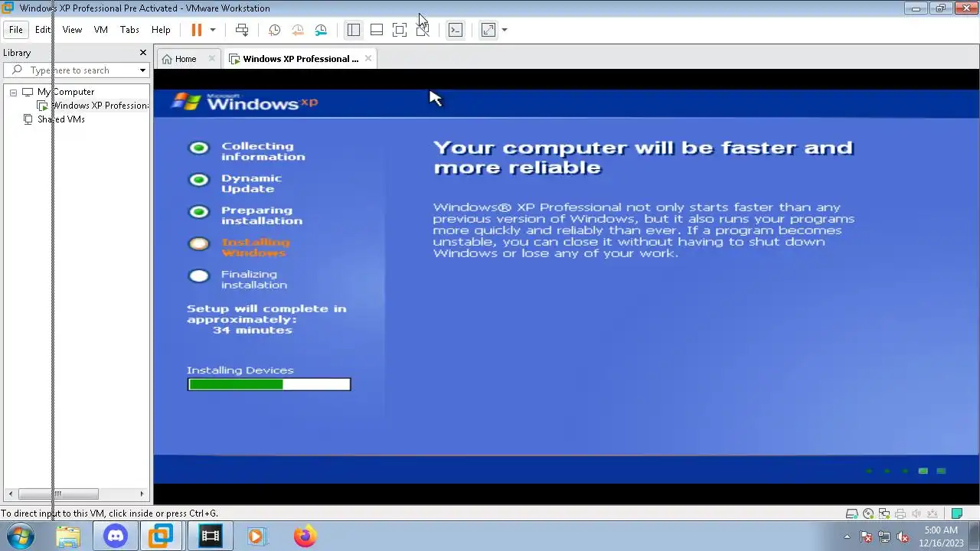Enter full screen mode

pos(400,30)
